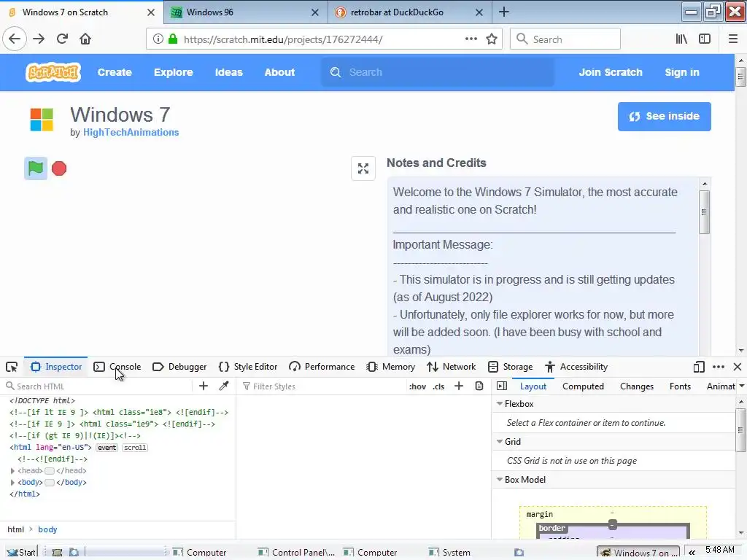Open the Network tab
The height and width of the screenshot is (560, 747).
[452, 367]
